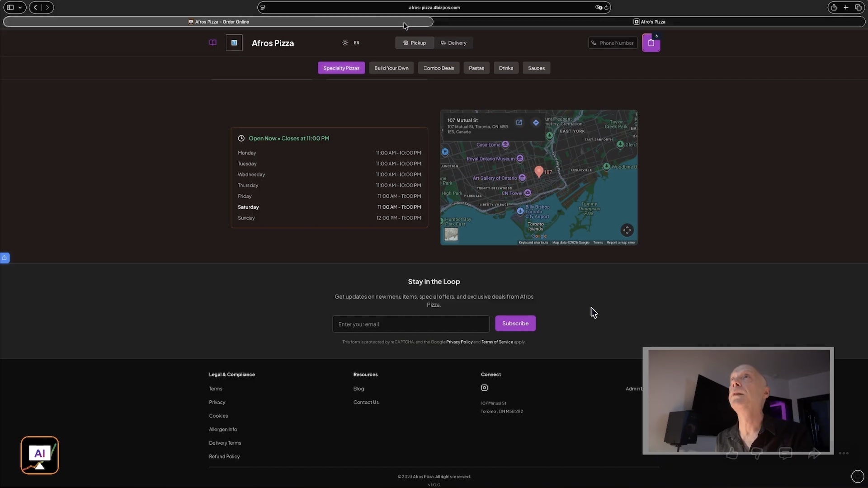The height and width of the screenshot is (488, 868).
Task: Switch to Build Your Own category
Action: 391,68
